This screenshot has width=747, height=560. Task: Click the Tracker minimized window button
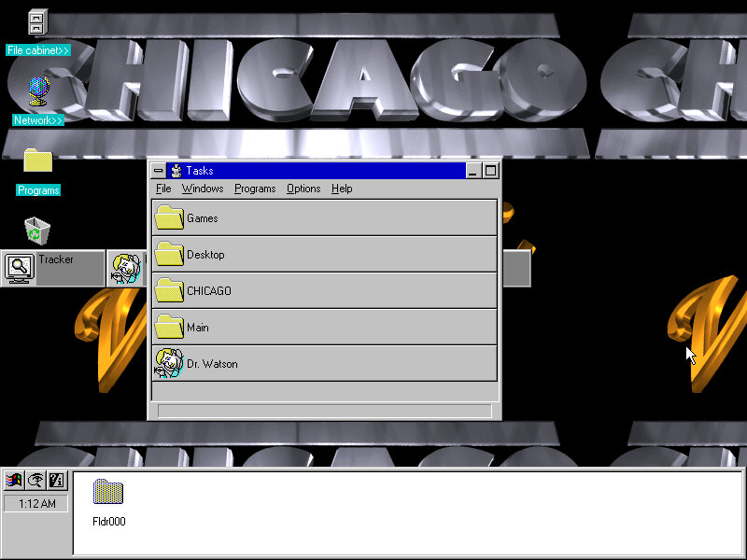click(53, 268)
